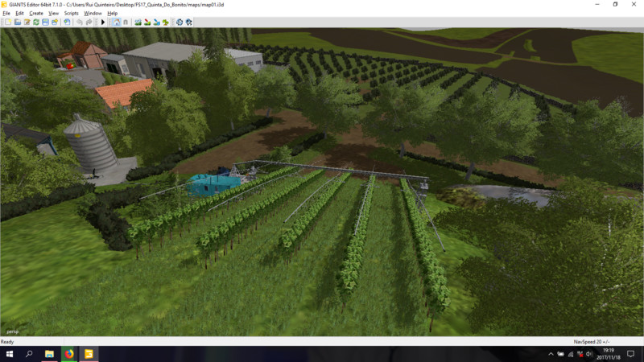Click the blue water tank in viewport
The image size is (644, 362).
click(208, 184)
